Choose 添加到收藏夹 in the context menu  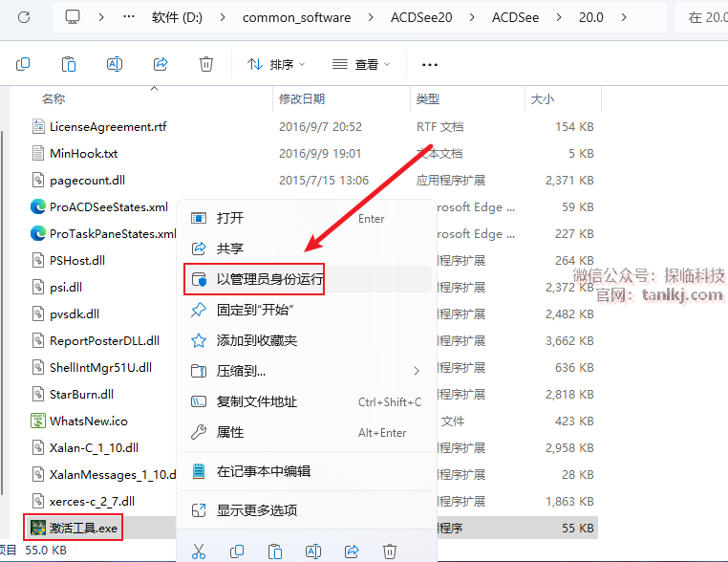click(307, 340)
